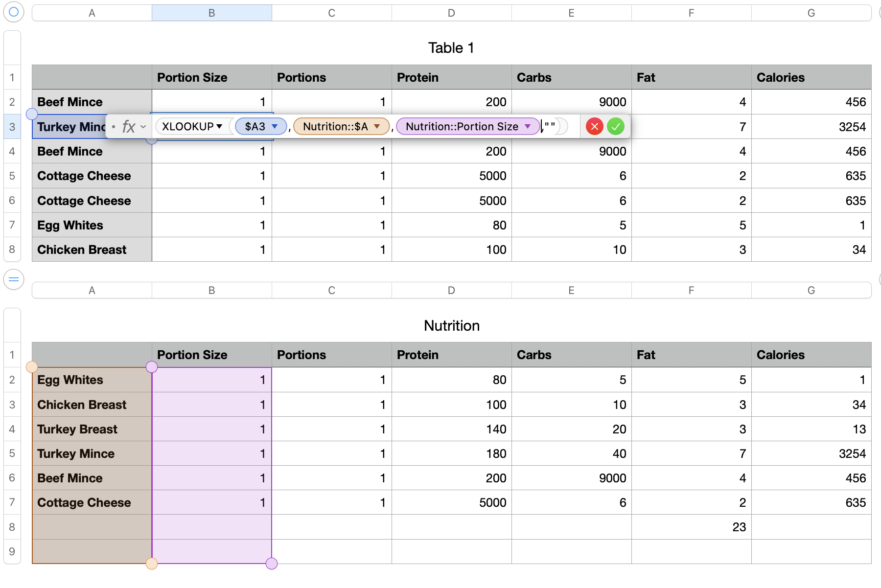Select "Cottage Cheese" in Nutrition table
The image size is (881, 588).
[x=84, y=502]
